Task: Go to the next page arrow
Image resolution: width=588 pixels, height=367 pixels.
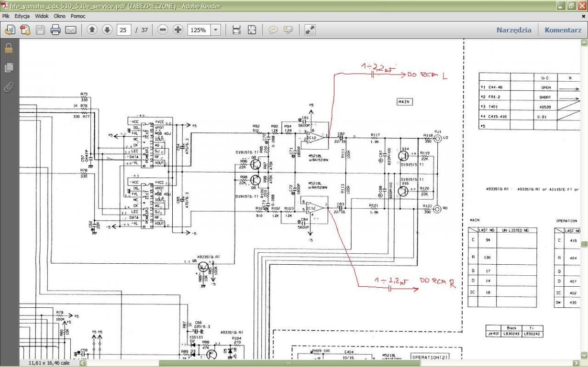Action: [107, 30]
